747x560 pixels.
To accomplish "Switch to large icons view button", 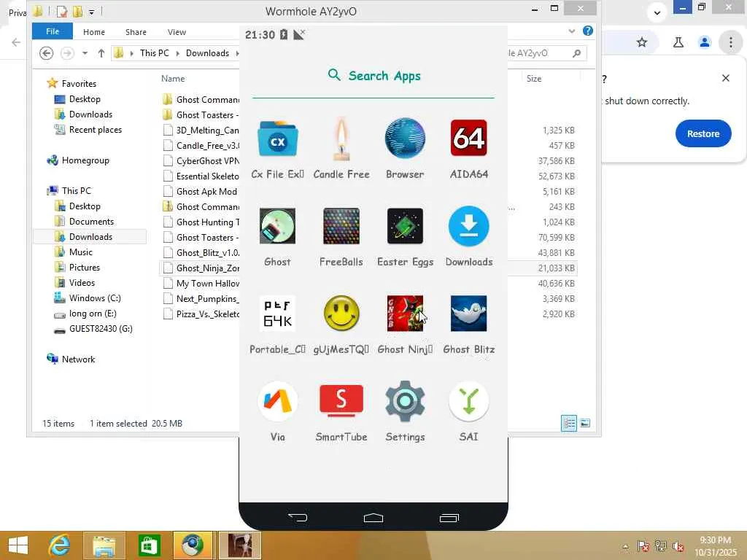I will point(585,424).
